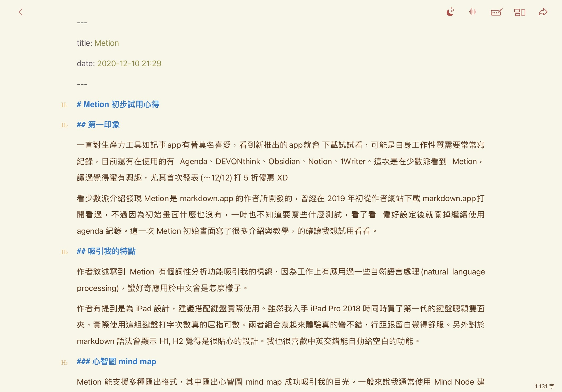Tap the share arrow icon

coord(543,12)
